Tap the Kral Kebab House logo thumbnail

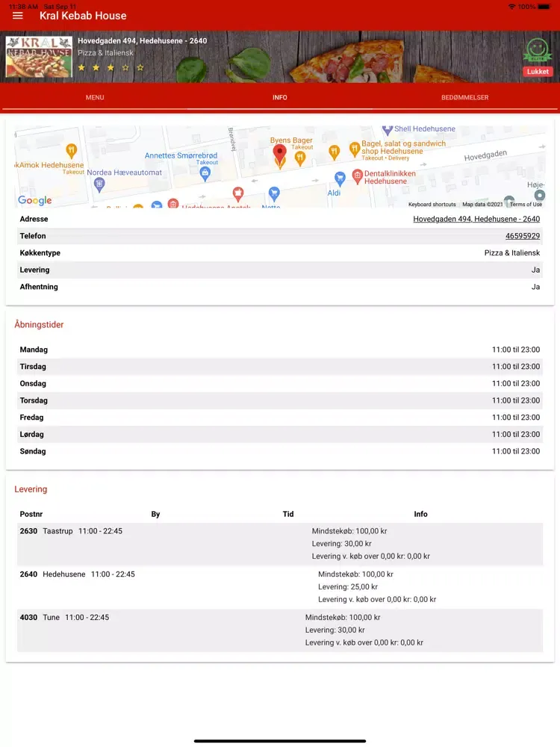39,57
